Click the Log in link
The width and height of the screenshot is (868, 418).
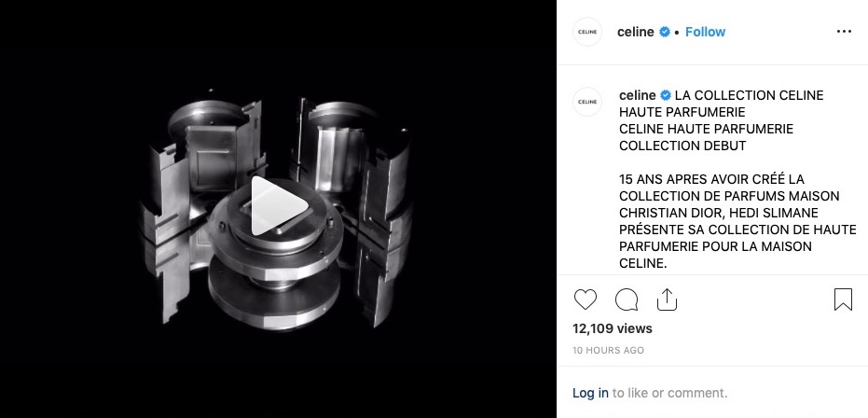pyautogui.click(x=590, y=393)
